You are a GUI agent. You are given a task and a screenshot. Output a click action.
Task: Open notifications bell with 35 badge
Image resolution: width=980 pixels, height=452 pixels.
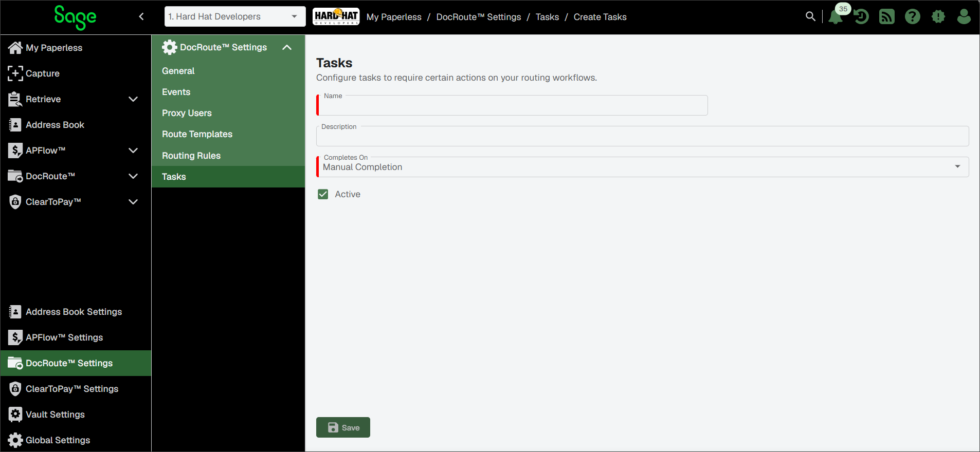tap(836, 16)
